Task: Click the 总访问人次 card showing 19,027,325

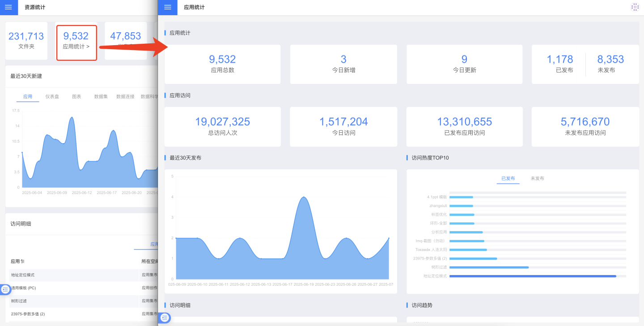Action: tap(222, 127)
